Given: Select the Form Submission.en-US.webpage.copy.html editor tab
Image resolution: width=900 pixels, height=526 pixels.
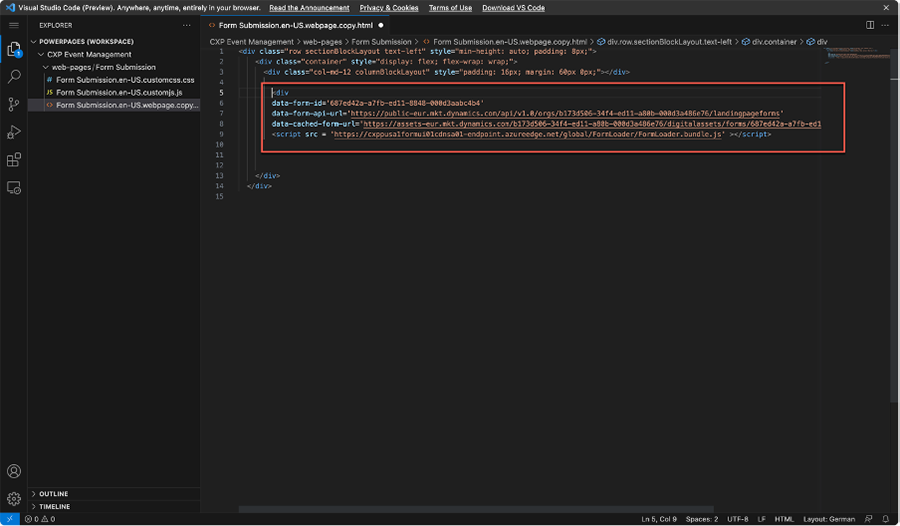Looking at the screenshot, I should coord(295,25).
